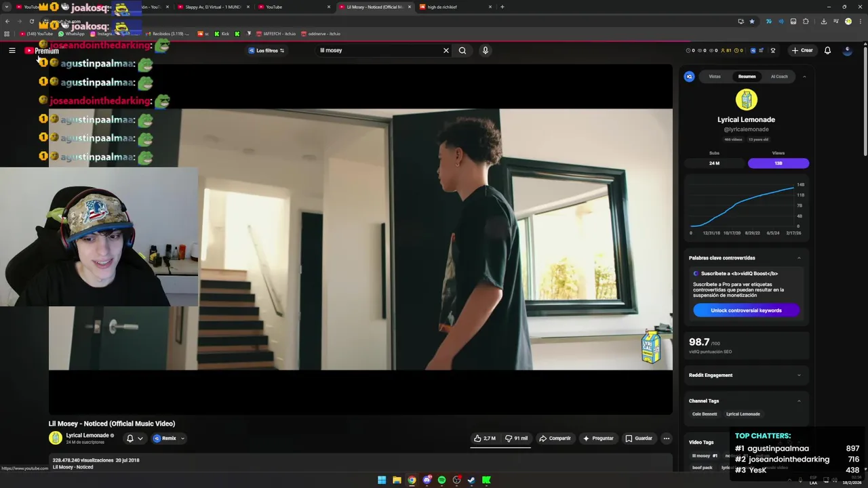
Task: Select the Resumen tab
Action: [x=747, y=77]
